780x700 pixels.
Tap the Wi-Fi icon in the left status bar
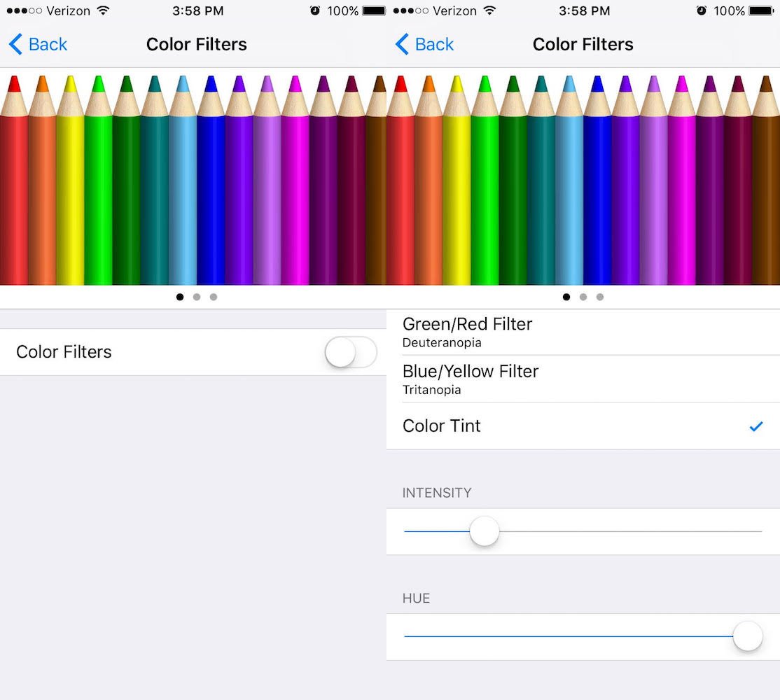[x=104, y=10]
